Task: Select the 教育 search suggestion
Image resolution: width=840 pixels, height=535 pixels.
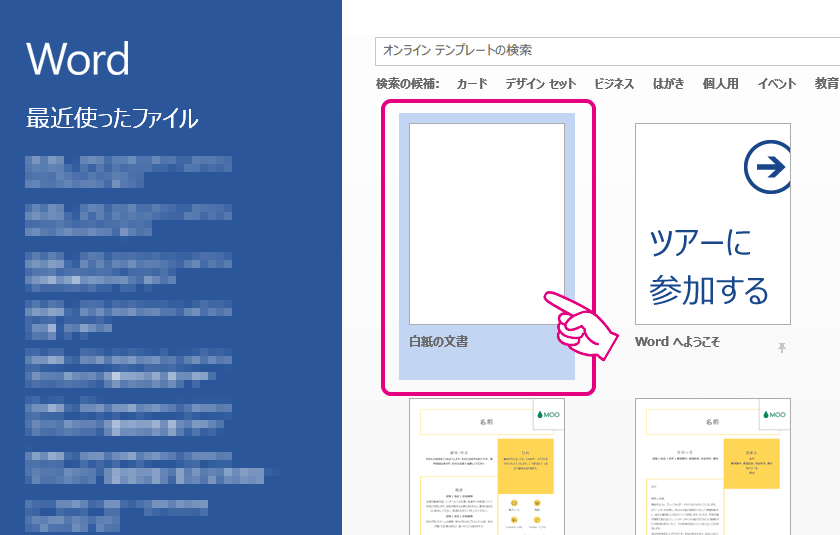Action: point(827,84)
